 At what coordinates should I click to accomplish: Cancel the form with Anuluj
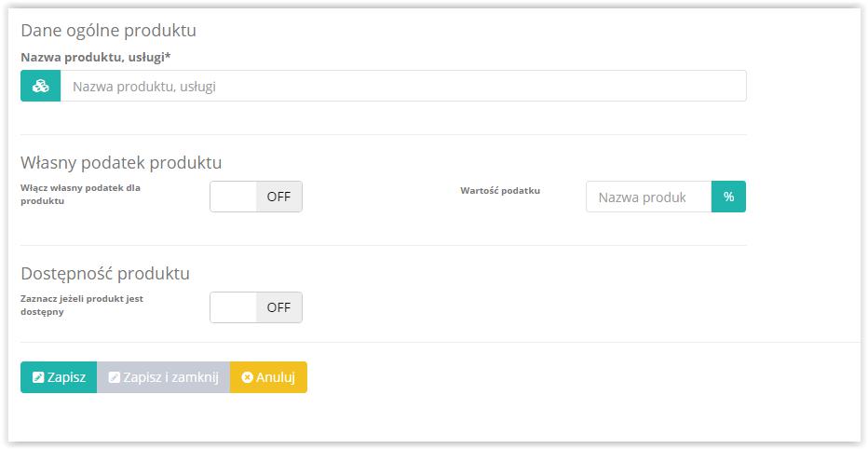(268, 377)
